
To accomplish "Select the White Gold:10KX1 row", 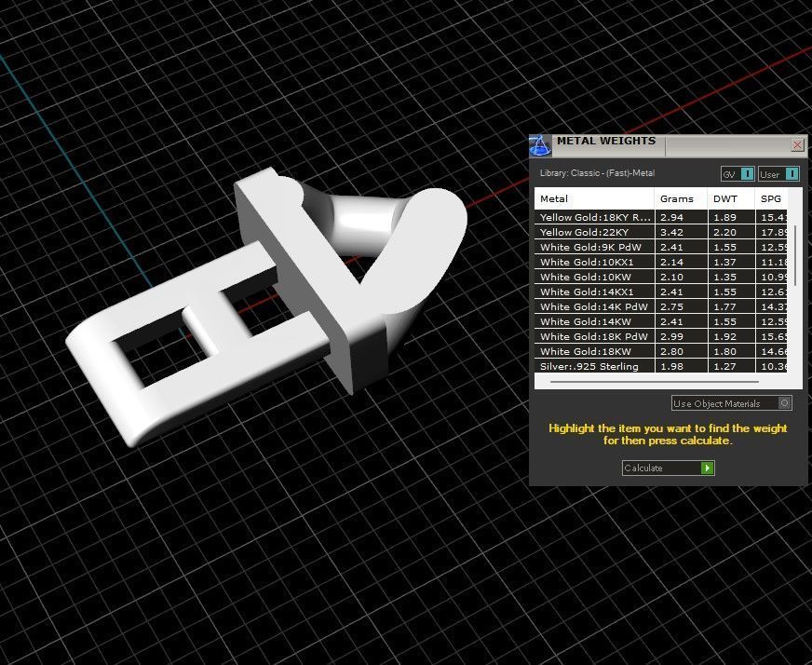I will point(661,262).
